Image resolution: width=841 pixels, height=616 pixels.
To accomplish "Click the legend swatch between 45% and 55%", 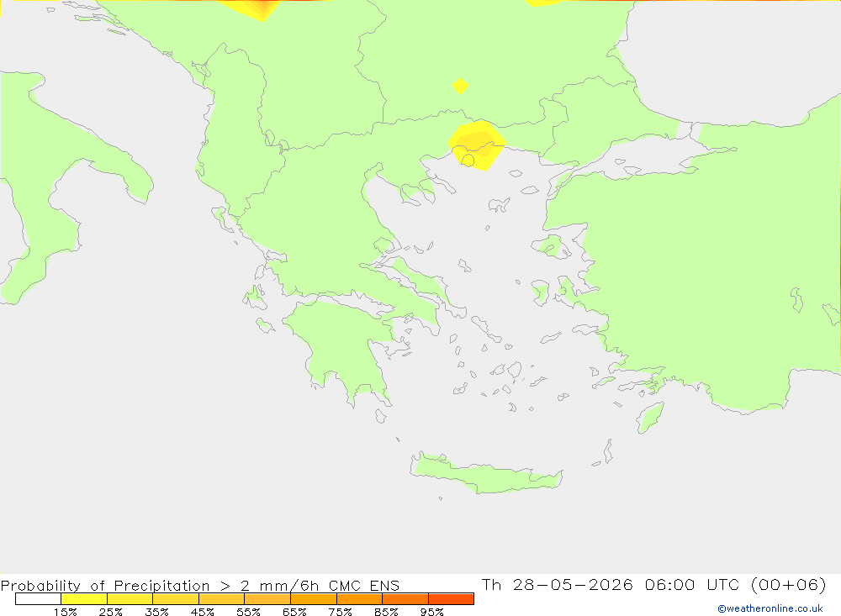I will (221, 599).
